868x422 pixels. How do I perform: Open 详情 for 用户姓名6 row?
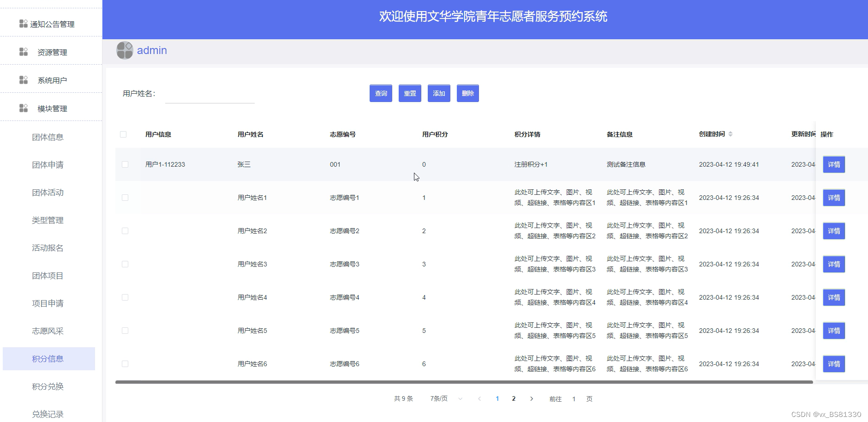pyautogui.click(x=834, y=364)
